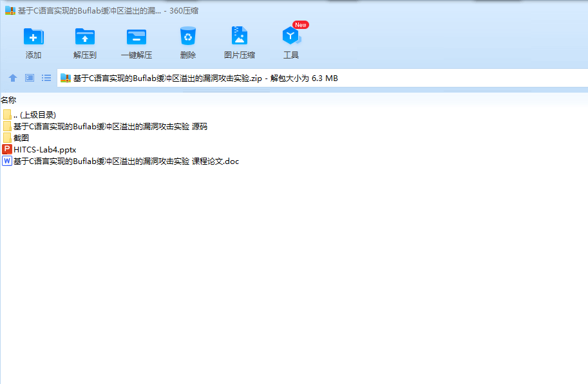Click the PowerPoint icon of HITCS-Lab4.pptx
The image size is (588, 384).
click(6, 149)
